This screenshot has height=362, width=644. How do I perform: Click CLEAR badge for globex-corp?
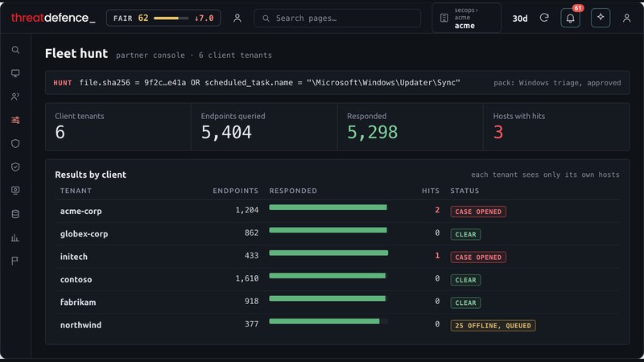point(465,234)
